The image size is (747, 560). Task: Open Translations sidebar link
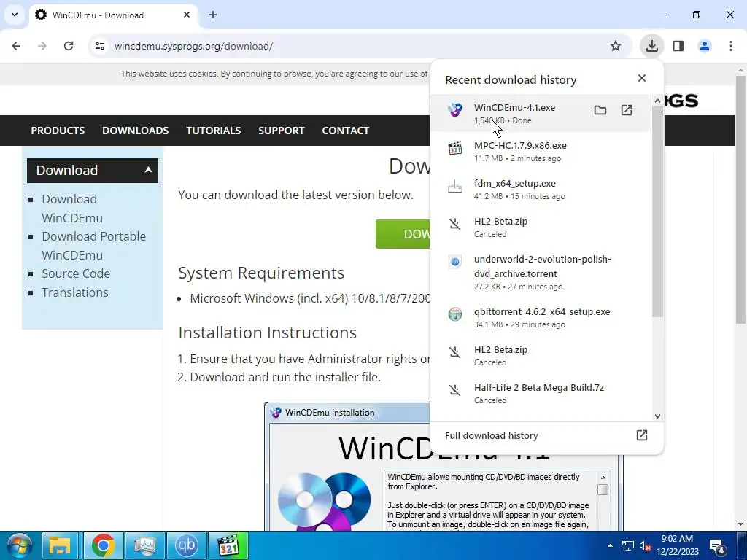click(x=75, y=292)
